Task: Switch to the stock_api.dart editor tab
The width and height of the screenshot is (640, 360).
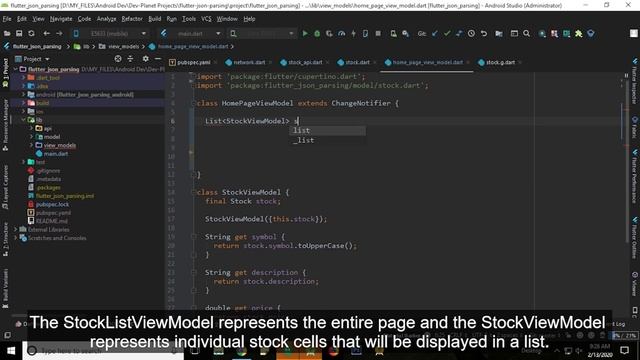Action: pos(305,62)
